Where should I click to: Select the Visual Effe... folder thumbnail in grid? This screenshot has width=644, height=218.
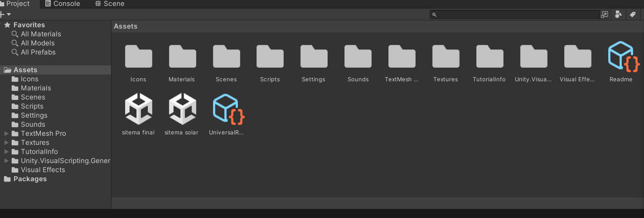577,56
